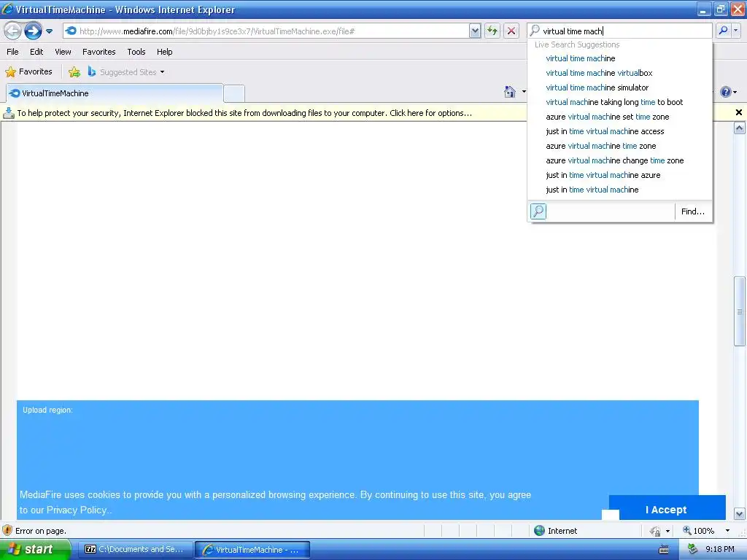Choose suggestion 'virtual time machine virtualbox'
747x560 pixels.
click(599, 74)
